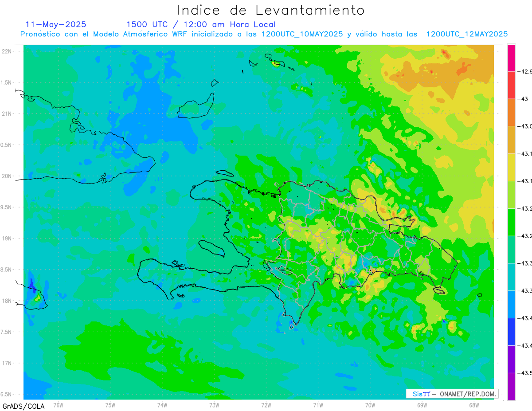Click the red colorbar swatch
532x411 pixels.
click(511, 85)
